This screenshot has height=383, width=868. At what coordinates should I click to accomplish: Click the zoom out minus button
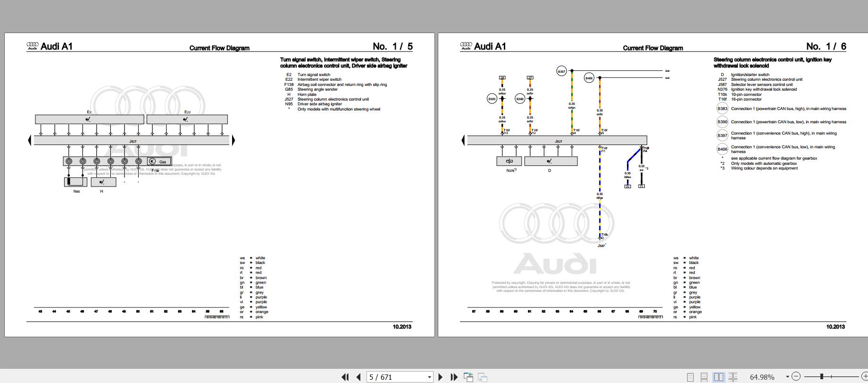(796, 376)
